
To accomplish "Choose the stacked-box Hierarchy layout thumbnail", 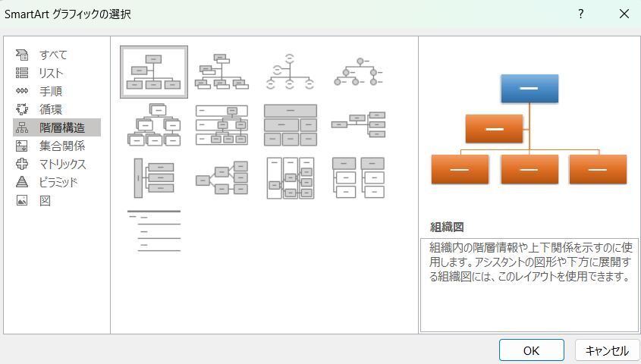I will click(154, 125).
